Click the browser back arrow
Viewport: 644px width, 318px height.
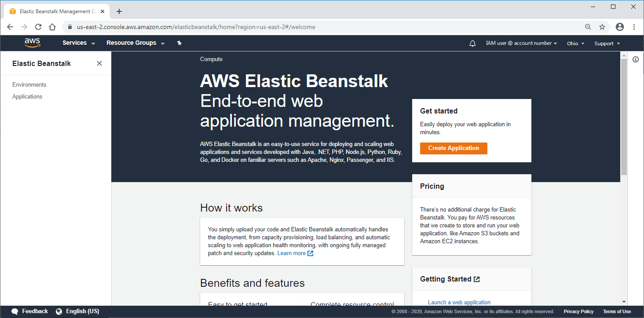(10, 27)
